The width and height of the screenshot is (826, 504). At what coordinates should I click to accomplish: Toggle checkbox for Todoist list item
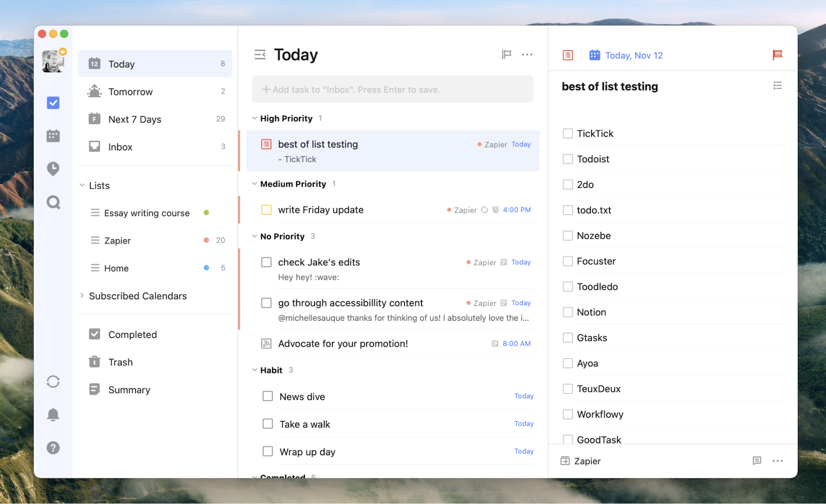(568, 159)
